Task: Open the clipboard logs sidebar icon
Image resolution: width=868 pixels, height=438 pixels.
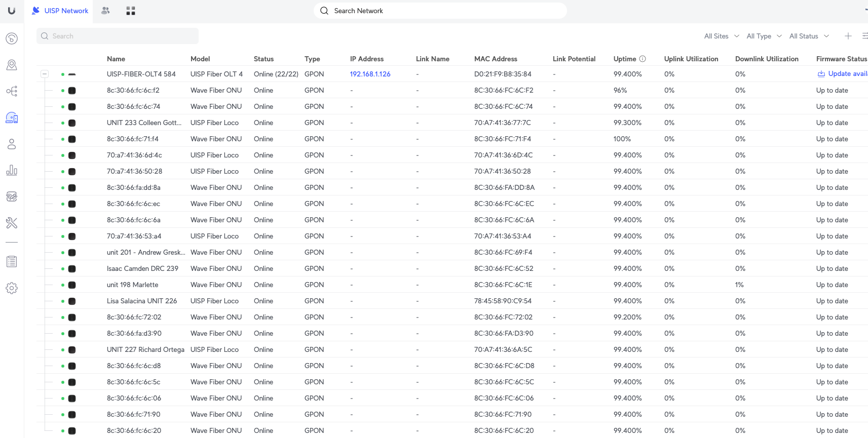Action: (12, 262)
